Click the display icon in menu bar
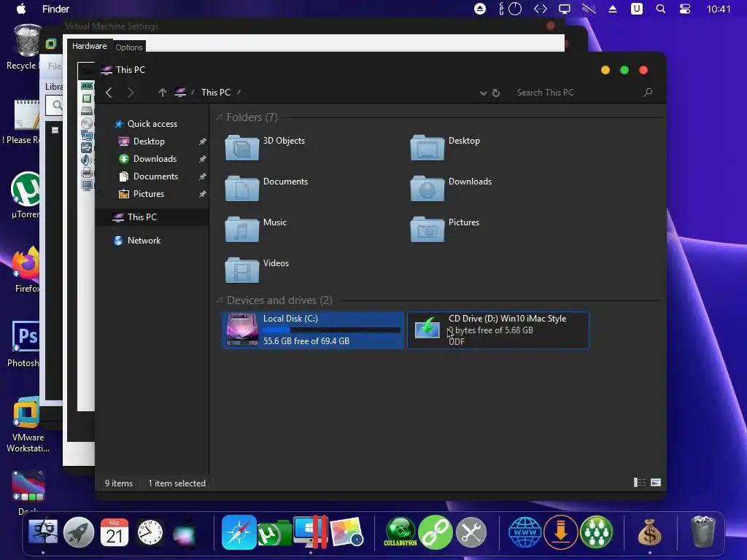The height and width of the screenshot is (560, 747). coord(565,9)
